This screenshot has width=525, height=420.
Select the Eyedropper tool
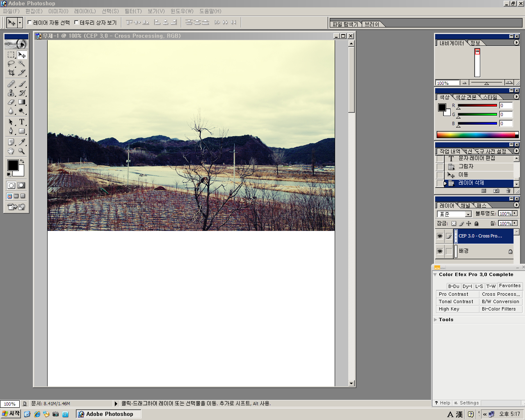point(22,142)
